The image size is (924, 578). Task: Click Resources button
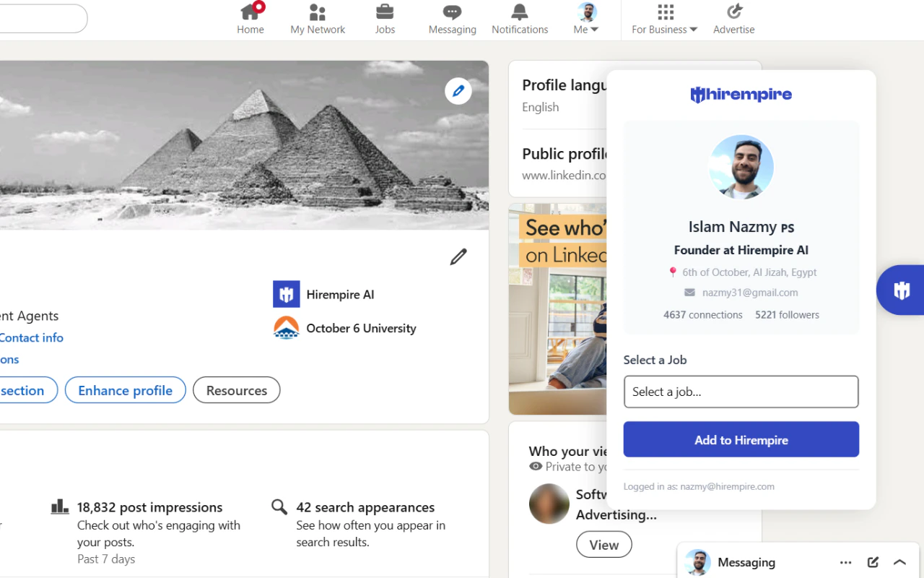[x=237, y=390]
